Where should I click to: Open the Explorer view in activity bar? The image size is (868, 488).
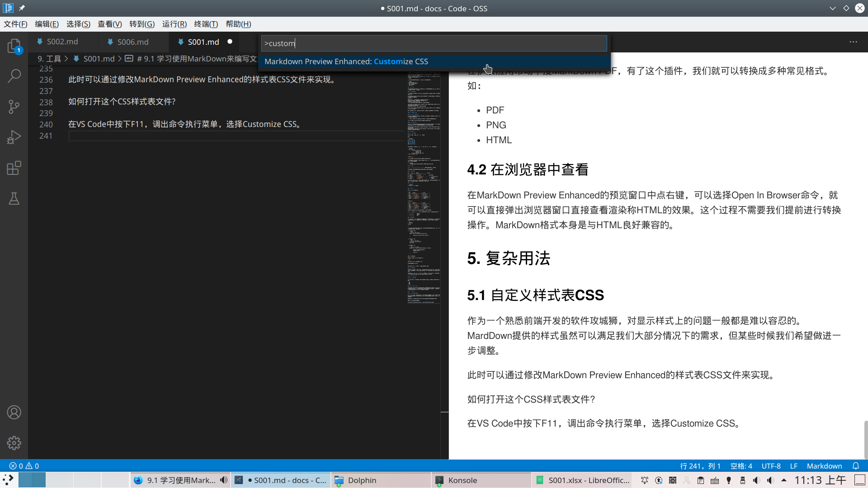point(14,46)
